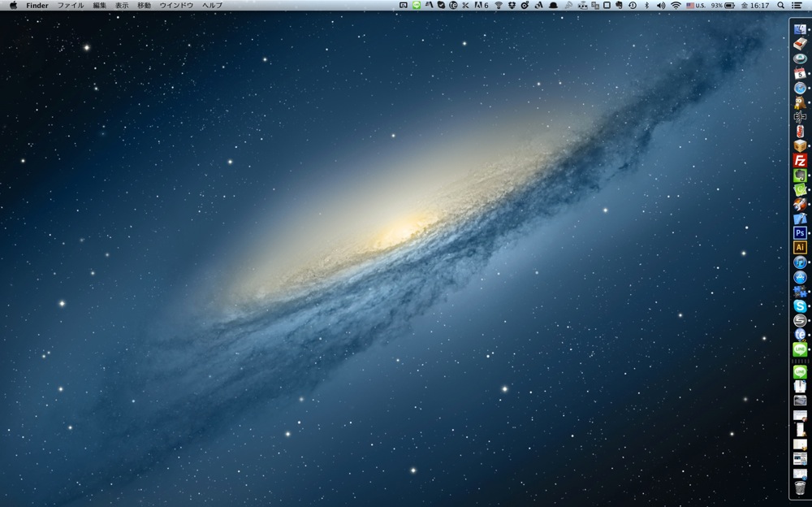Open the cardboard box icon app in the Dock
The height and width of the screenshot is (507, 812).
(x=800, y=145)
